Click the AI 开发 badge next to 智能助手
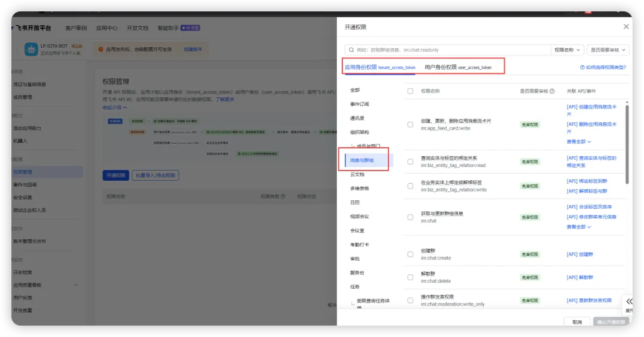Image resolution: width=644 pixels, height=337 pixels. pos(190,28)
